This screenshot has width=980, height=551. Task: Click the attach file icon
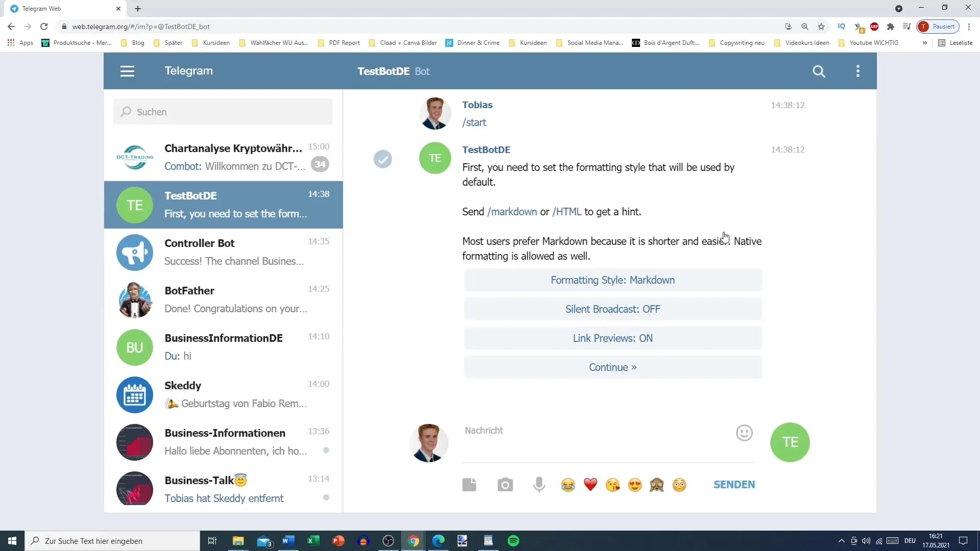(469, 485)
